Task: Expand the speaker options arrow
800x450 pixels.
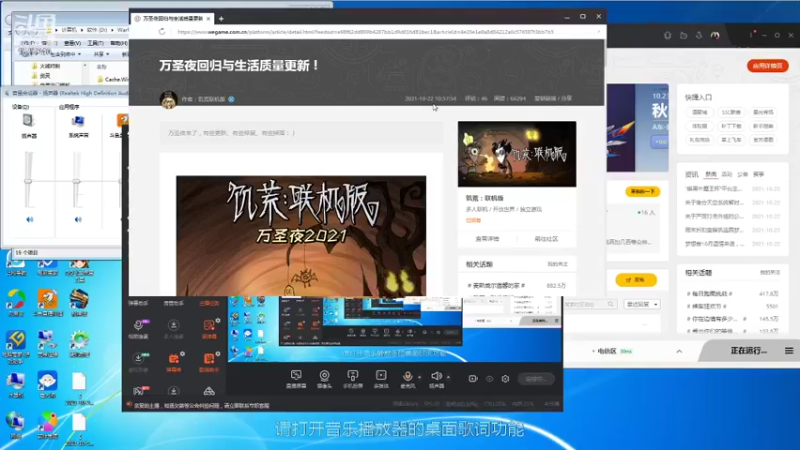Action: click(x=448, y=377)
